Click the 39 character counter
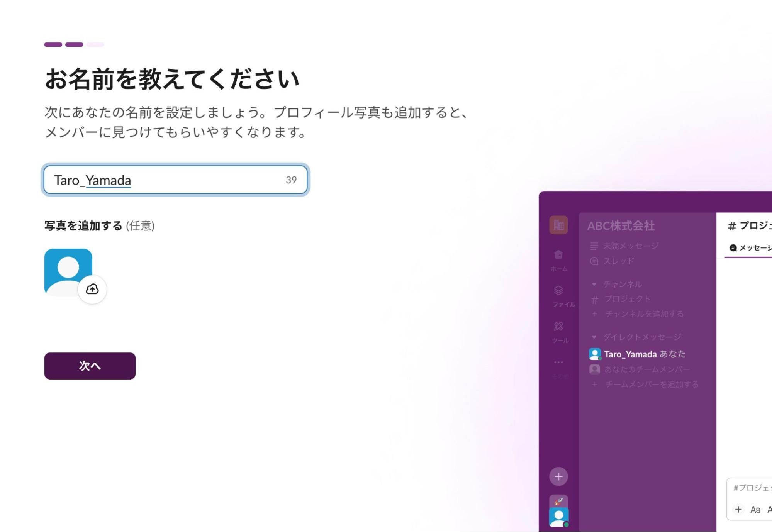This screenshot has width=772, height=532. click(x=291, y=180)
